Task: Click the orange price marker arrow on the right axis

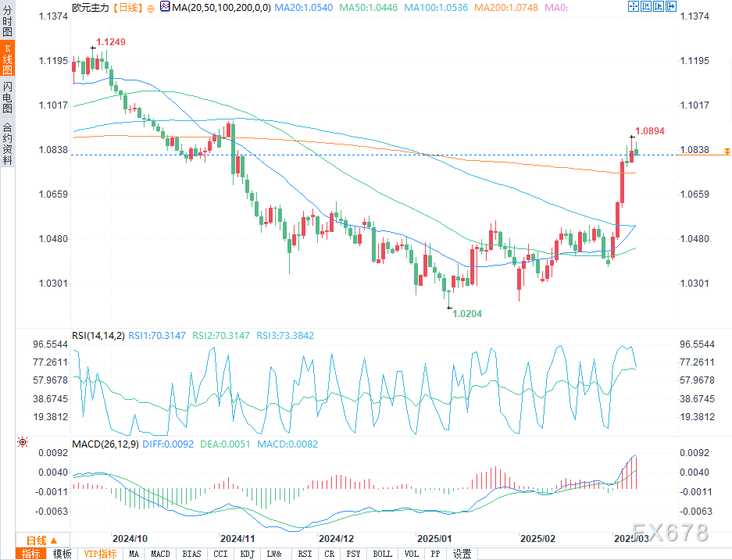Action: (727, 151)
